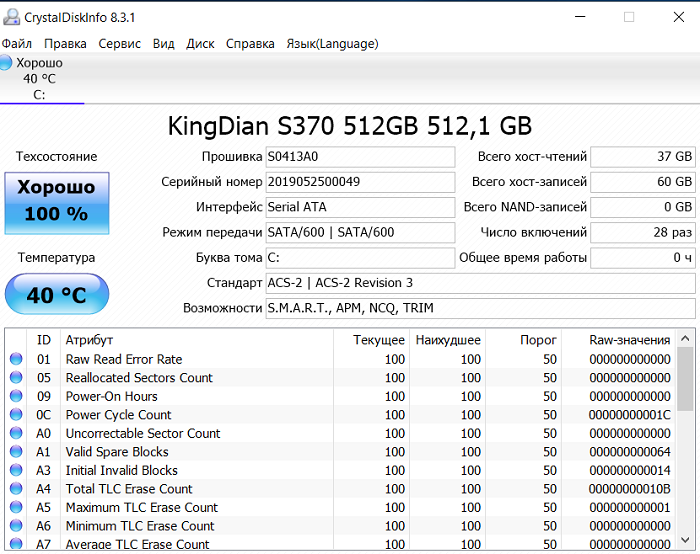Click the disk title KingDian S370 512GB
The height and width of the screenshot is (554, 700).
click(x=350, y=126)
